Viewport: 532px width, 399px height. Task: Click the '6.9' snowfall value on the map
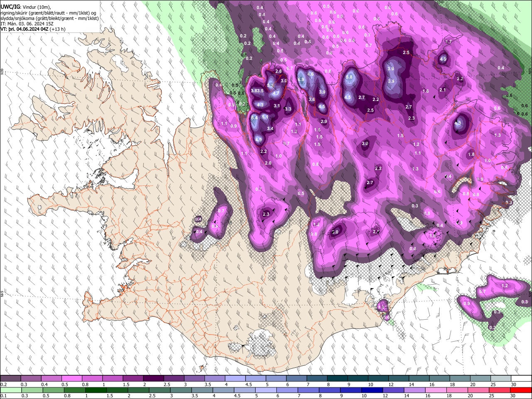[x=301, y=79]
